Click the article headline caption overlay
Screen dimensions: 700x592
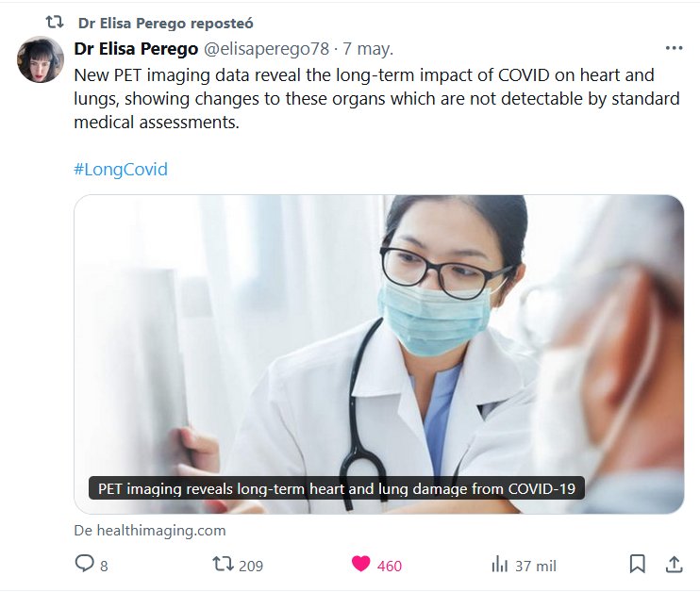click(338, 489)
